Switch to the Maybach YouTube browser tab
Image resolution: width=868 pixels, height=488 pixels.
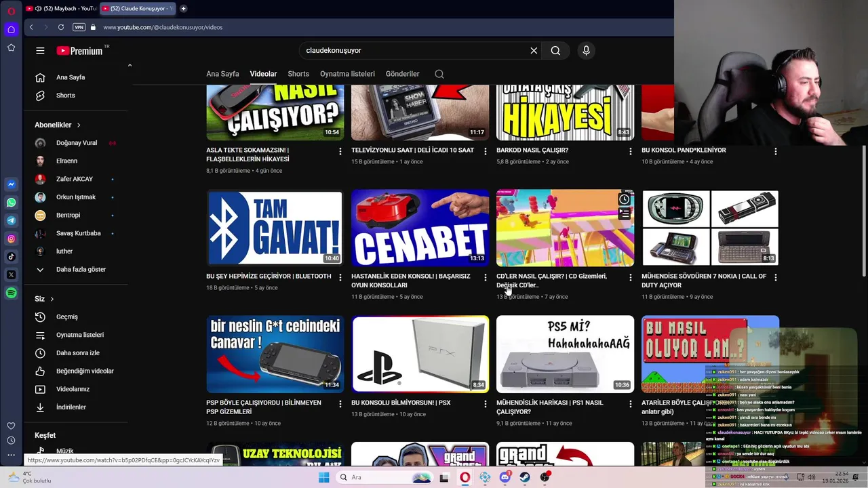pos(61,9)
